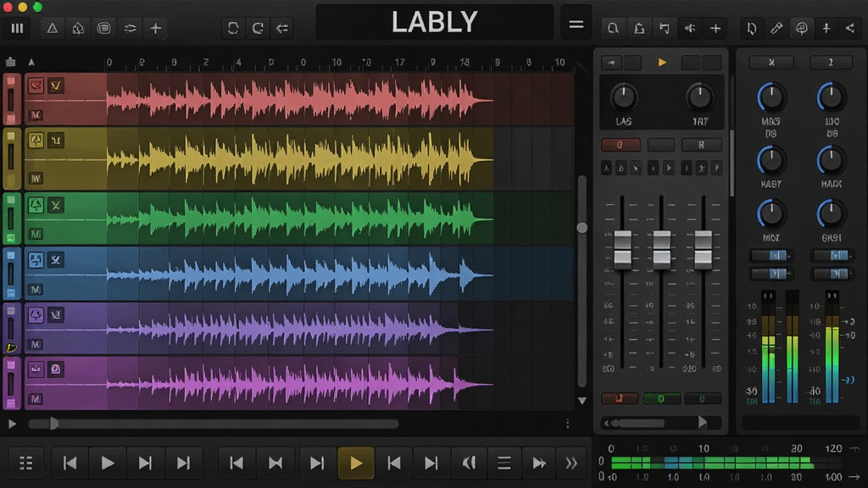Mute the red track with M button

[36, 115]
